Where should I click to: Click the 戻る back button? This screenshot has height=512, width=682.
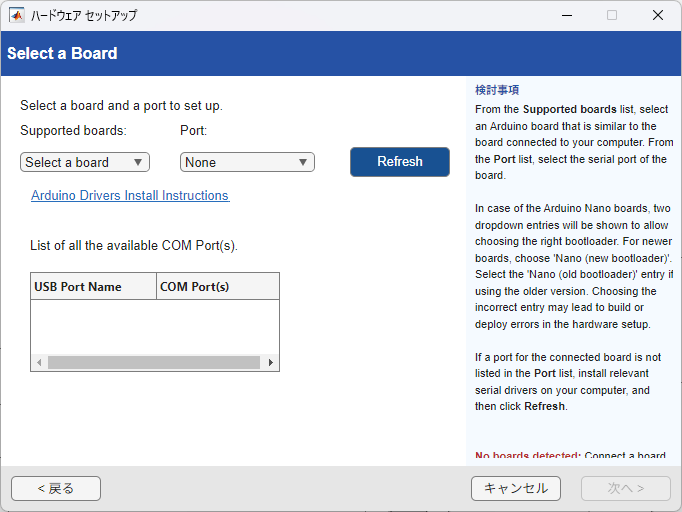(56, 489)
